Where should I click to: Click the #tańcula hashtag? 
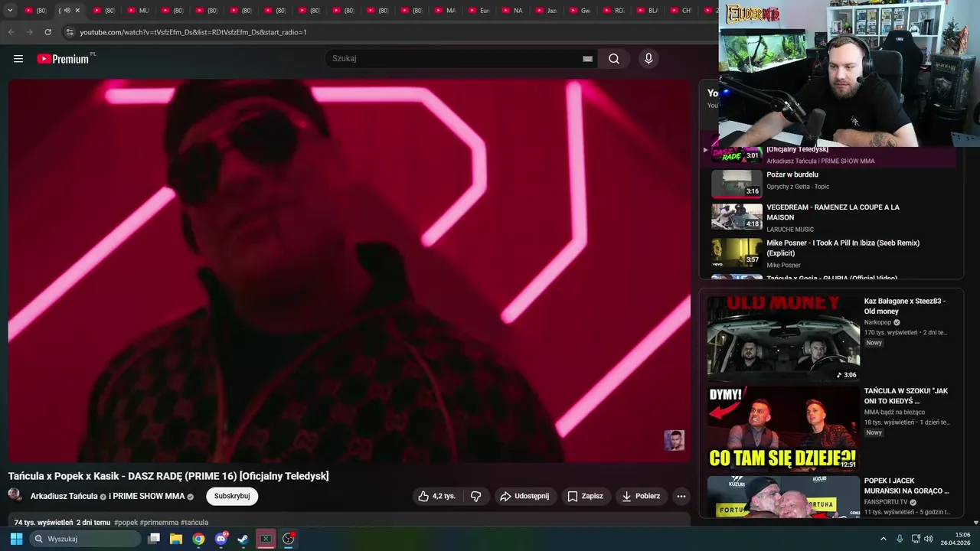pos(194,523)
